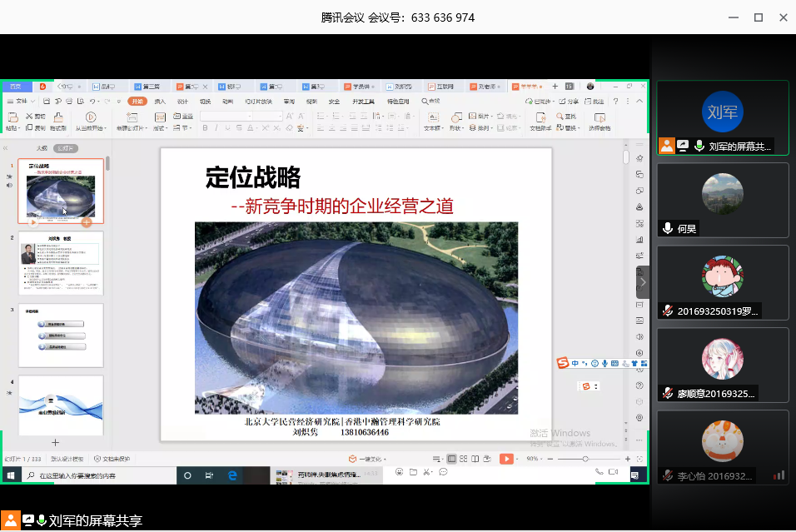Toggle bold formatting
The width and height of the screenshot is (796, 532).
[205, 128]
